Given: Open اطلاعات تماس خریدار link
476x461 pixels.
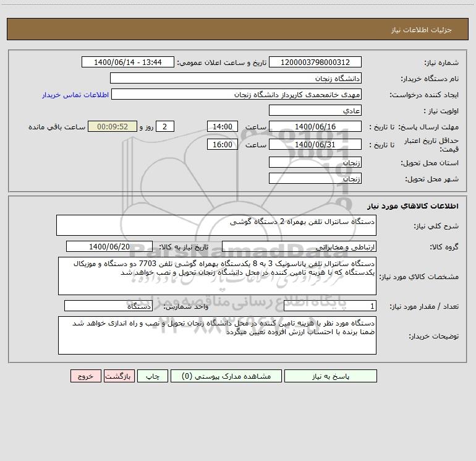Looking at the screenshot, I should tap(75, 95).
